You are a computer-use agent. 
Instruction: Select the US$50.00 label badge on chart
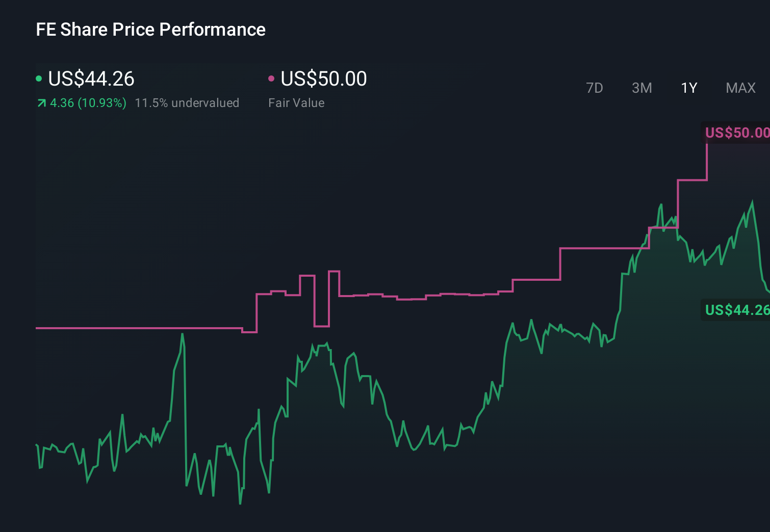[737, 132]
